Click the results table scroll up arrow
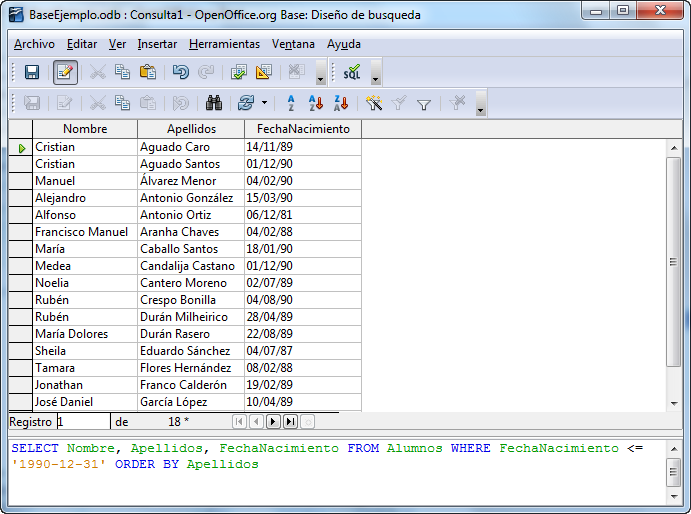Screen dimensions: 691x514 [x=673, y=148]
